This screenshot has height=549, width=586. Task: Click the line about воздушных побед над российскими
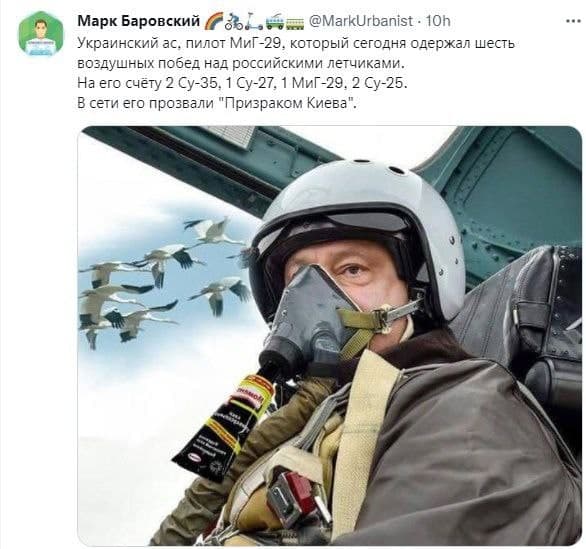pos(241,64)
